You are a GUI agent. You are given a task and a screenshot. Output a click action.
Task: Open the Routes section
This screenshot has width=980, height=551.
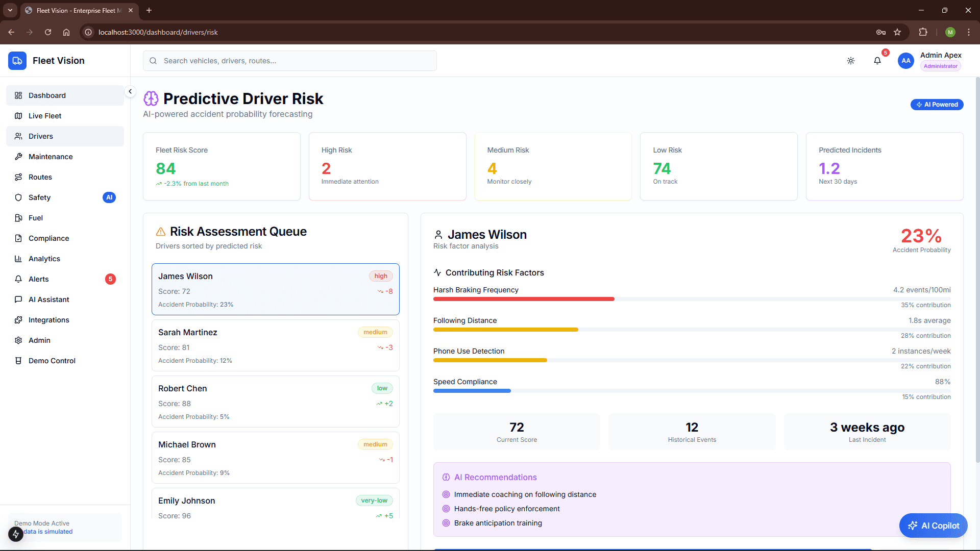point(40,177)
